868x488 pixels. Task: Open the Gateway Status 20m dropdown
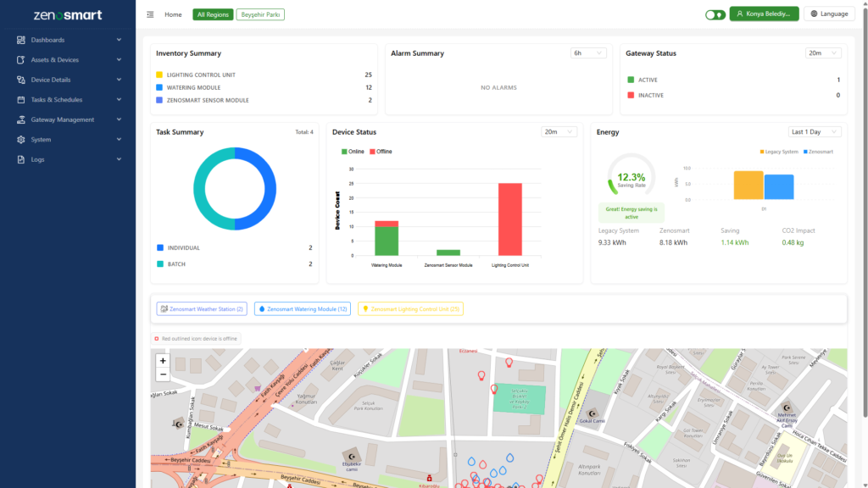[x=822, y=53]
